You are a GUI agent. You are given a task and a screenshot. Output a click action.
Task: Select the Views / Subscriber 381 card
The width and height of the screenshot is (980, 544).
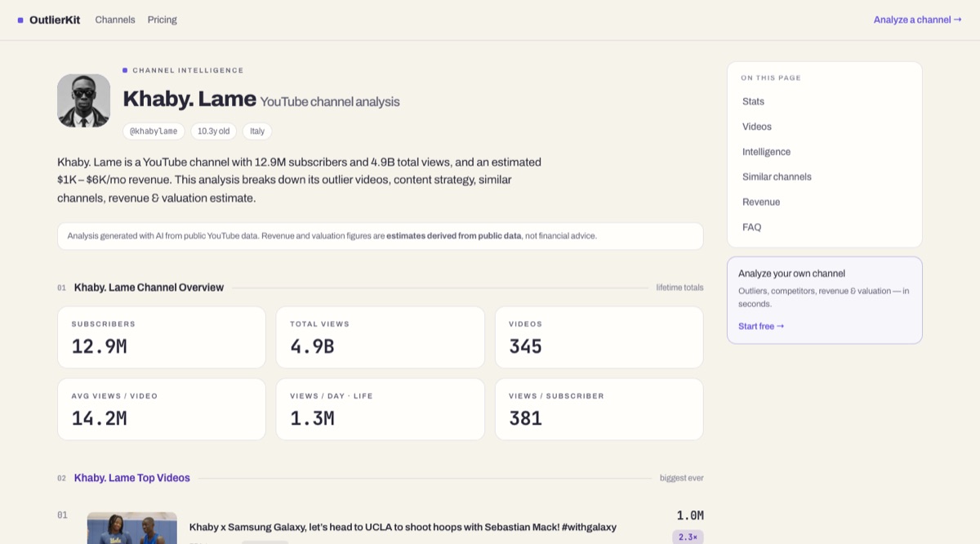599,409
